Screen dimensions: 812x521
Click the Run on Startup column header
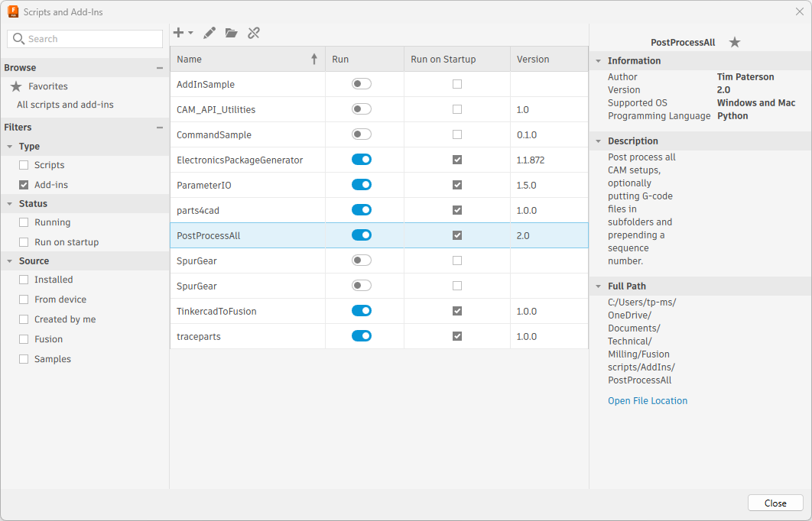pyautogui.click(x=457, y=59)
